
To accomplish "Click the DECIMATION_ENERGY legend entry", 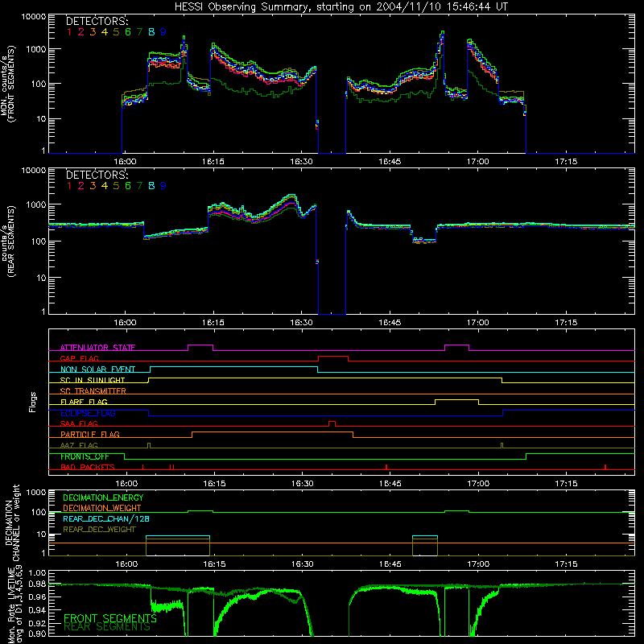I will tap(103, 497).
